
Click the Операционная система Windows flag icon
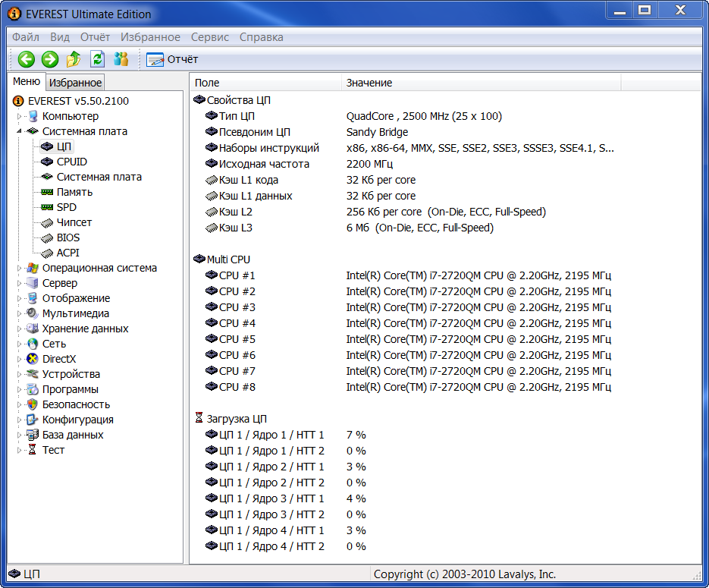tap(33, 268)
